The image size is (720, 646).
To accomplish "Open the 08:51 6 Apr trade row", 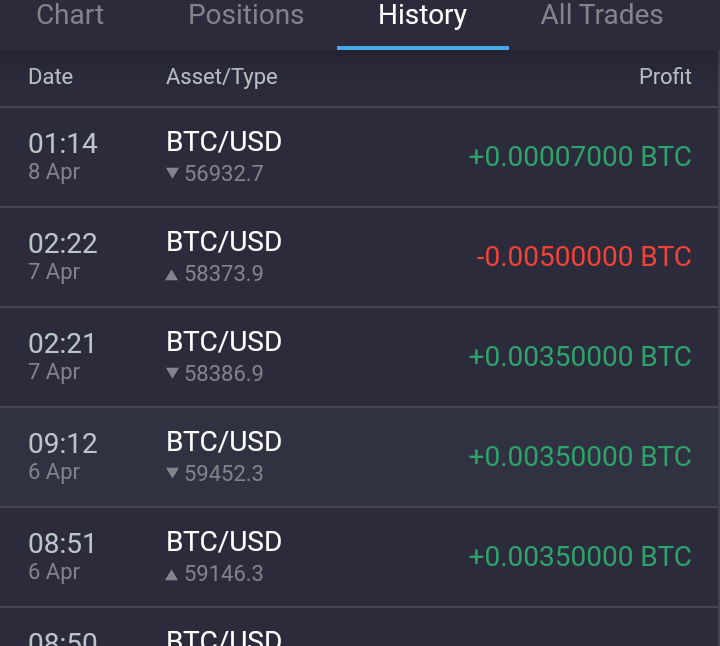I will click(359, 557).
